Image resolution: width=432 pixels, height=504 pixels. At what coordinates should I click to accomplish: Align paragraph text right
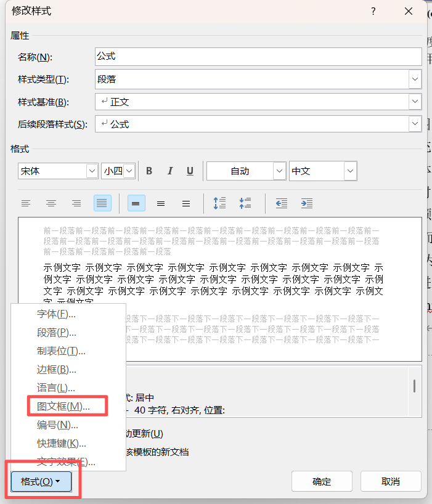(x=76, y=203)
